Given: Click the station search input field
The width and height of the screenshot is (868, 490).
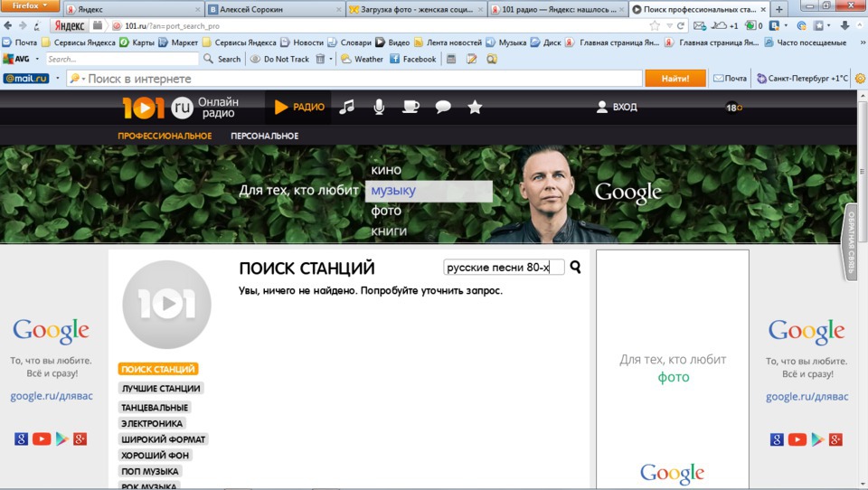Looking at the screenshot, I should pos(504,267).
